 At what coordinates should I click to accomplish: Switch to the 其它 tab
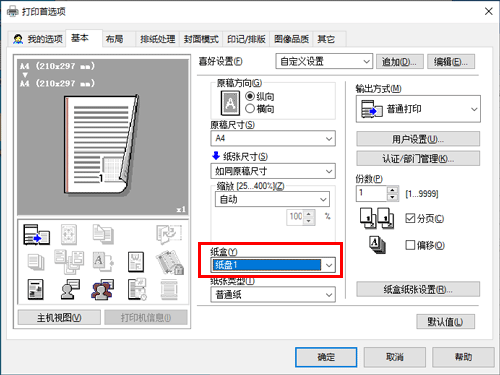(x=329, y=39)
